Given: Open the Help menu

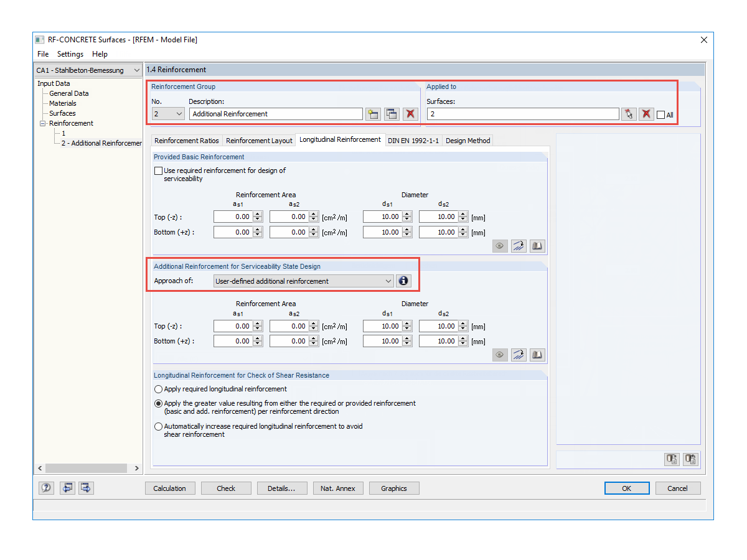Looking at the screenshot, I should (x=100, y=54).
